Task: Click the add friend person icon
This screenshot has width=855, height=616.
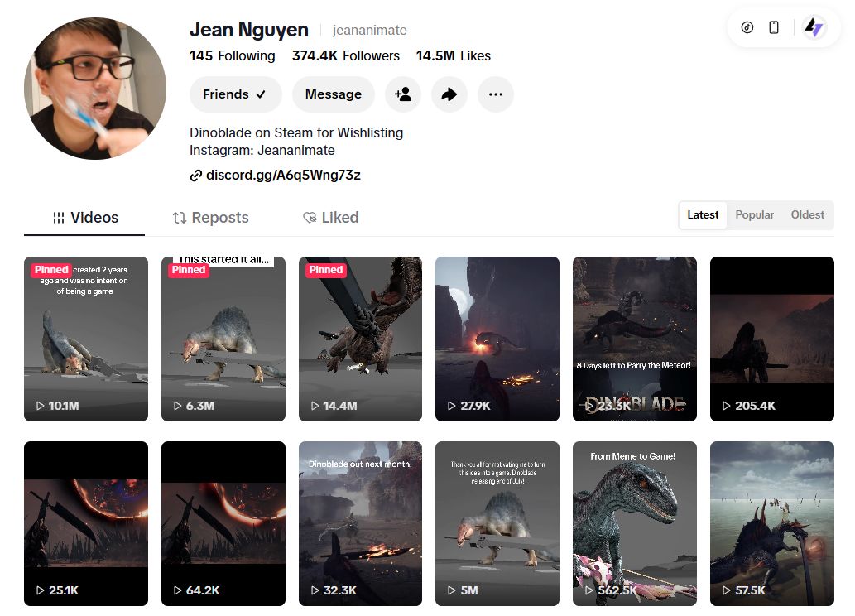Action: (x=403, y=94)
